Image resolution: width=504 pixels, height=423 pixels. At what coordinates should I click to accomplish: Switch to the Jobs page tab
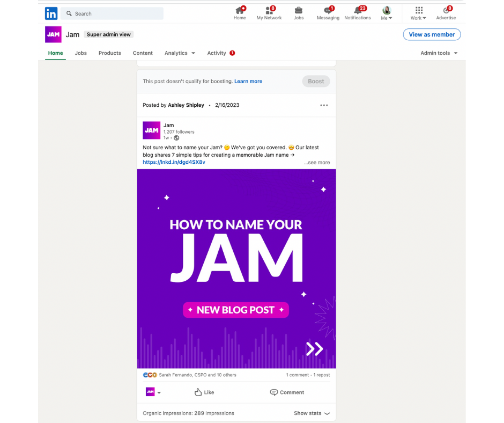80,53
